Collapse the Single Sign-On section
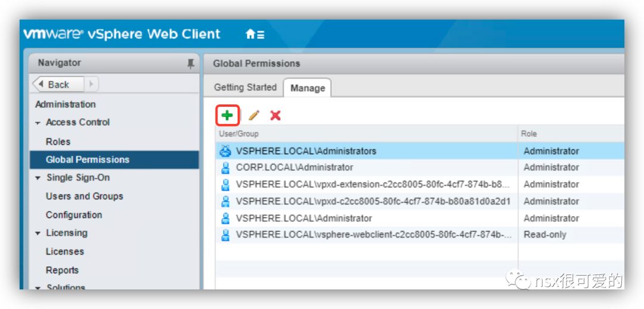644x309 pixels. pos(38,178)
